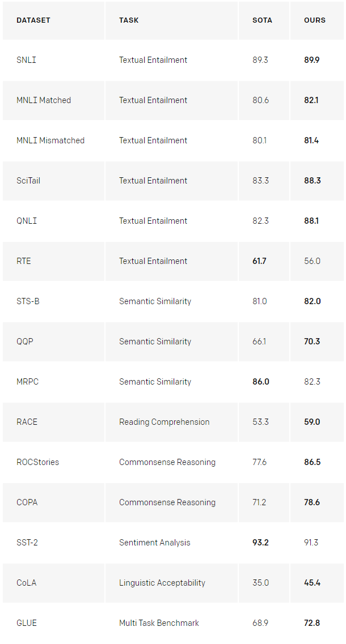Image resolution: width=346 pixels, height=644 pixels.
Task: Select the MRPC SOTA score 86.0
Action: (261, 382)
